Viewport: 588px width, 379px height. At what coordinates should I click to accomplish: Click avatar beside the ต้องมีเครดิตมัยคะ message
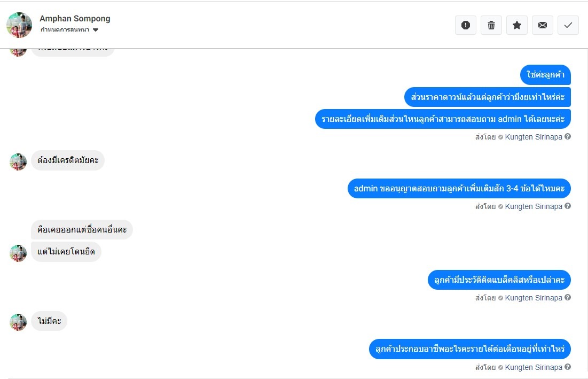pyautogui.click(x=18, y=162)
